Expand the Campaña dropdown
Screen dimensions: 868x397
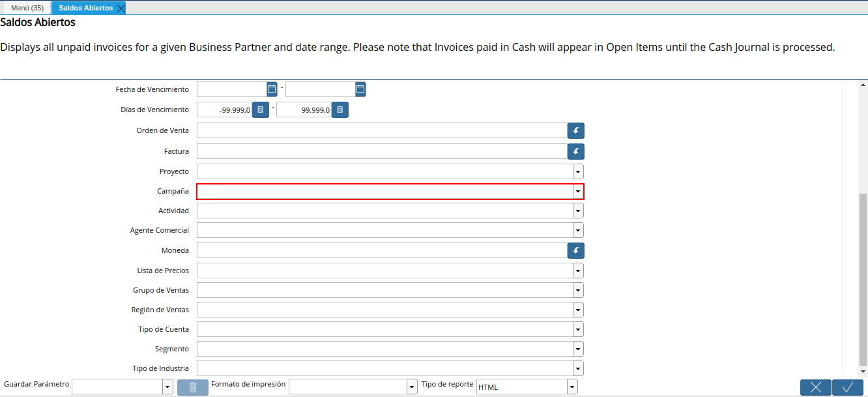[578, 192]
